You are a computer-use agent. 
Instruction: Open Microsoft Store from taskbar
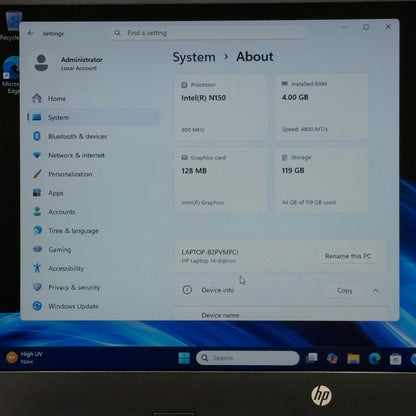[395, 359]
